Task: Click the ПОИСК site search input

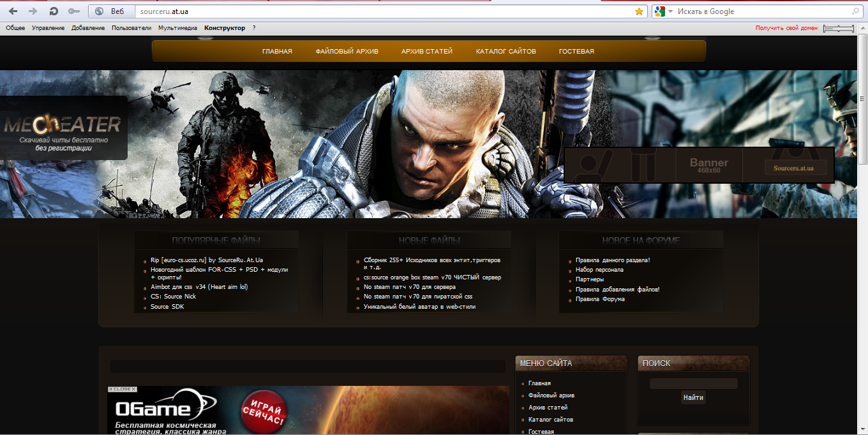Action: coord(693,383)
